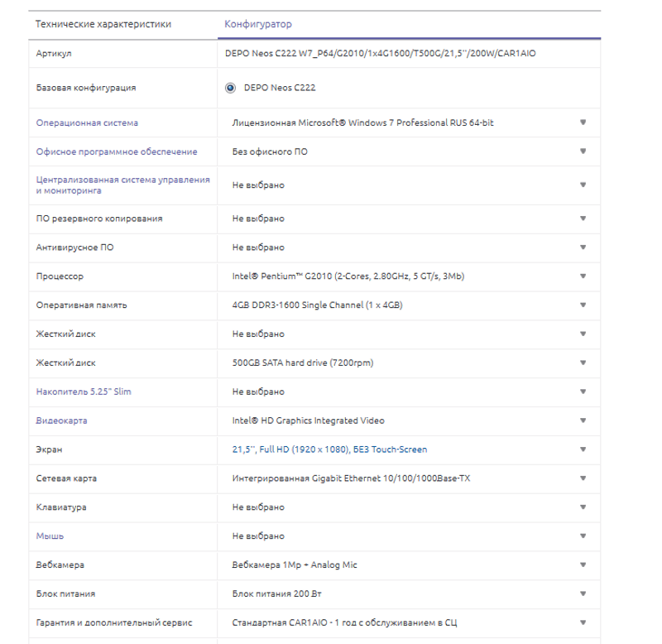Open Офисное программное обеспечение dropdown

click(x=583, y=151)
